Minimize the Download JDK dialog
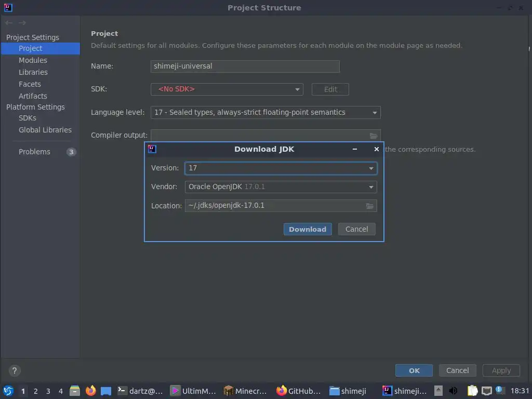Viewport: 532px width, 399px height. (x=355, y=149)
